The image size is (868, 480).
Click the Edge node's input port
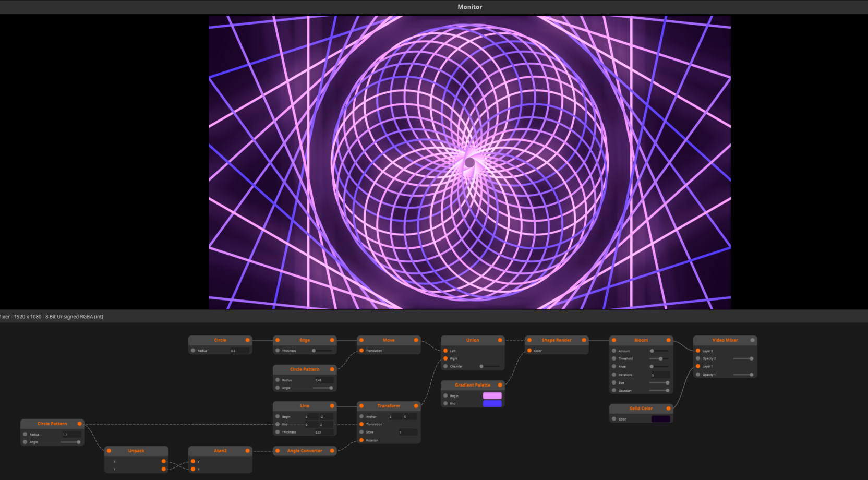[278, 340]
